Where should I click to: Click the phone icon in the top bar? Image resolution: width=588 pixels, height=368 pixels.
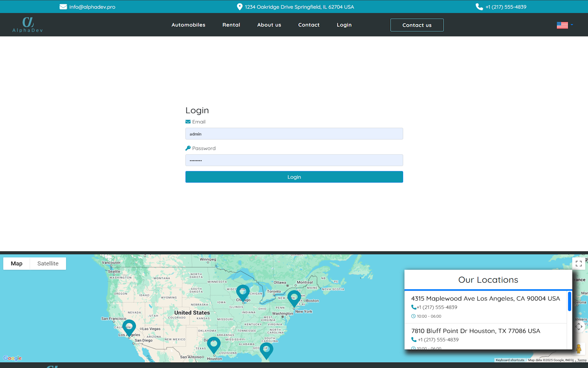(x=479, y=7)
